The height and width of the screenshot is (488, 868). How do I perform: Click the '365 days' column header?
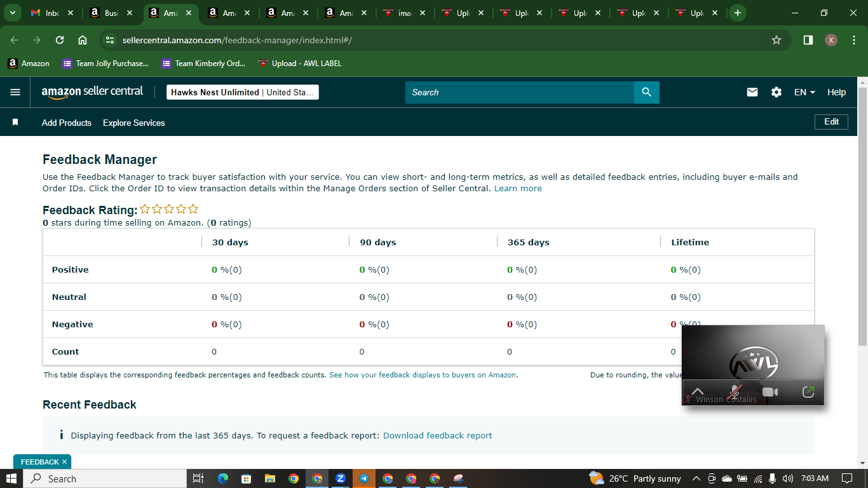pyautogui.click(x=529, y=242)
